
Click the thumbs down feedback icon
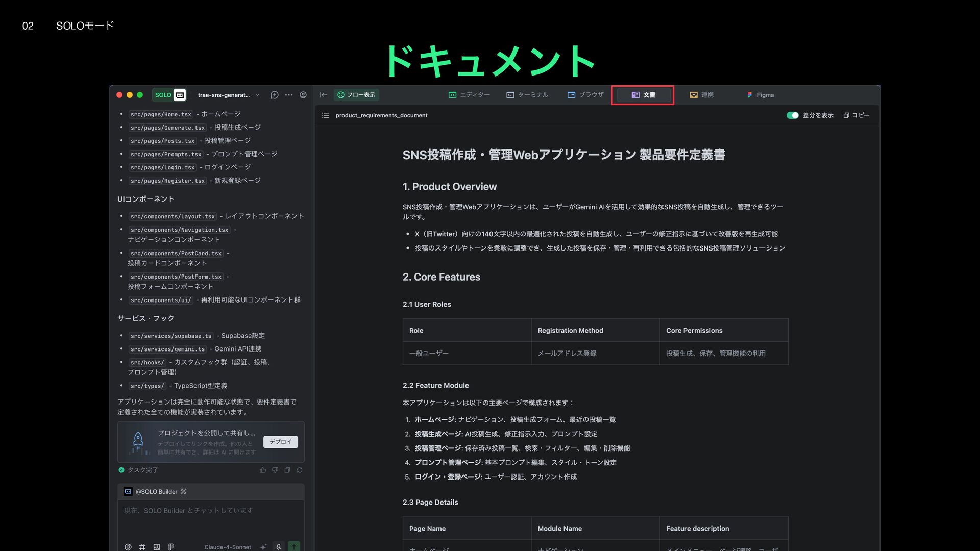pos(275,470)
